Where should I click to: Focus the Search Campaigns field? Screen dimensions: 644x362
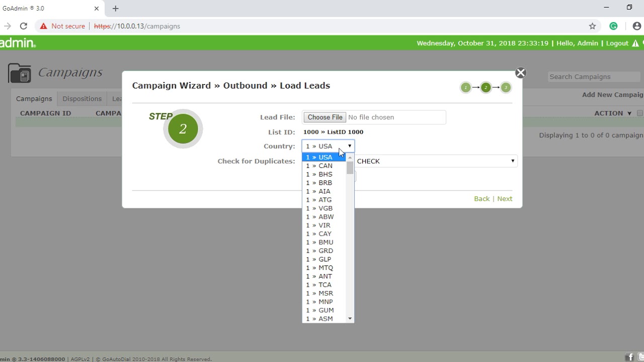coord(594,77)
